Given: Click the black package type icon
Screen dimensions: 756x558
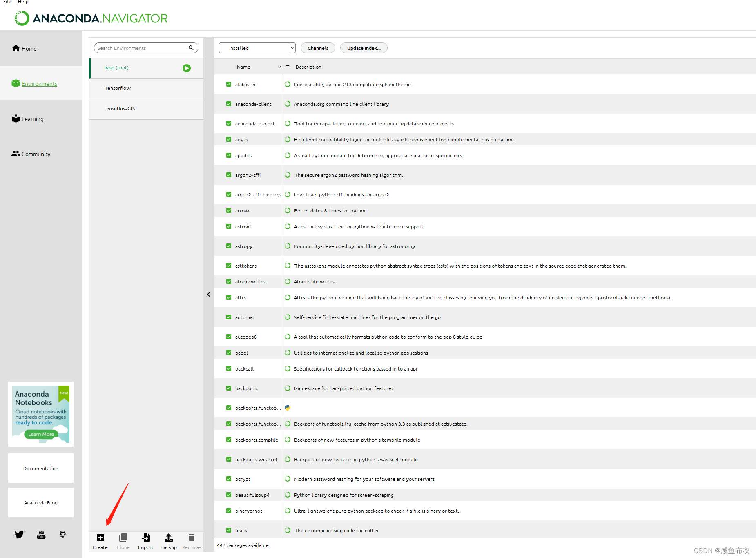Looking at the screenshot, I should tap(288, 530).
